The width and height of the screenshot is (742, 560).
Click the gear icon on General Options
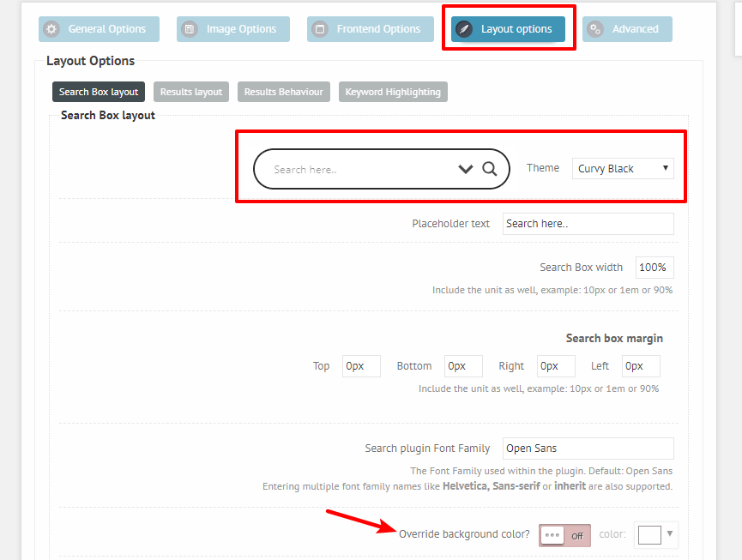pos(51,28)
